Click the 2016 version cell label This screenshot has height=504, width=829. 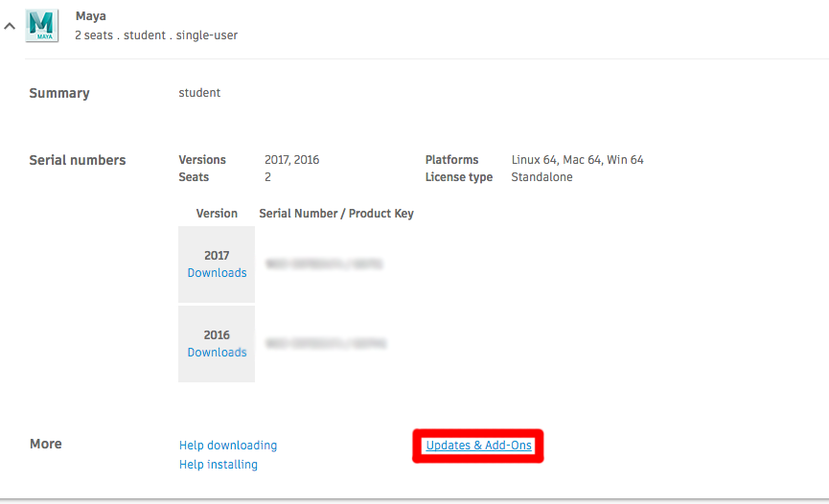(x=217, y=334)
